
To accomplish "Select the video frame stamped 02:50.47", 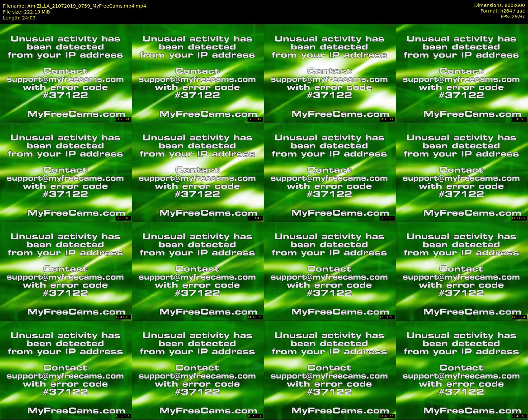I will click(x=198, y=74).
